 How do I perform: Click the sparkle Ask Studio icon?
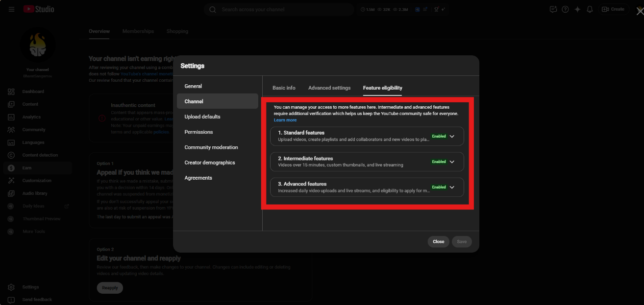tap(577, 9)
